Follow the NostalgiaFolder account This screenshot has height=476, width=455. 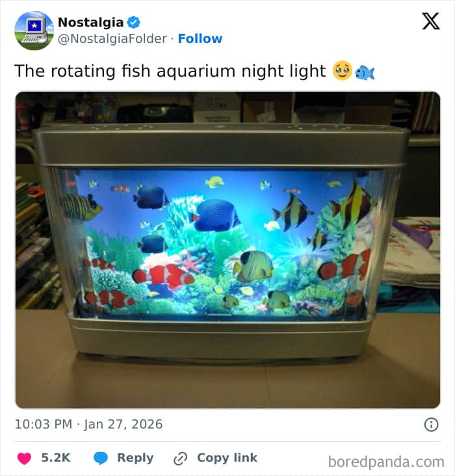[200, 38]
